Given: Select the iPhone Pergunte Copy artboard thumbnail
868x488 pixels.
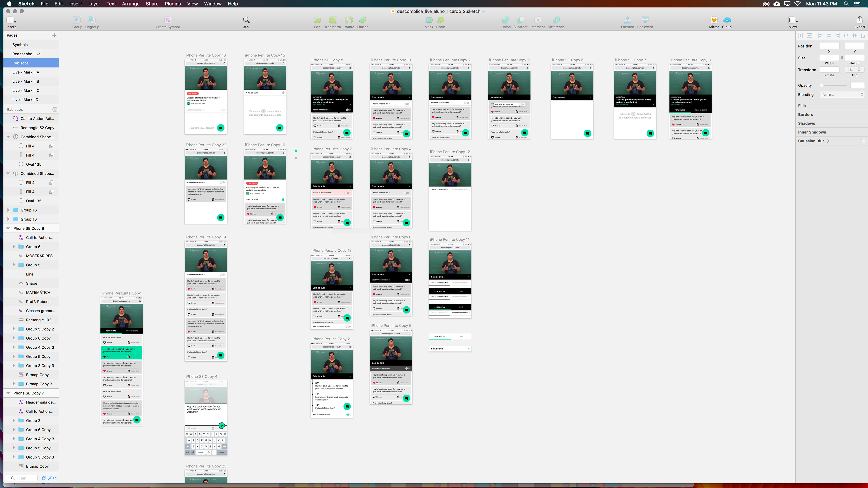Looking at the screenshot, I should [121, 361].
